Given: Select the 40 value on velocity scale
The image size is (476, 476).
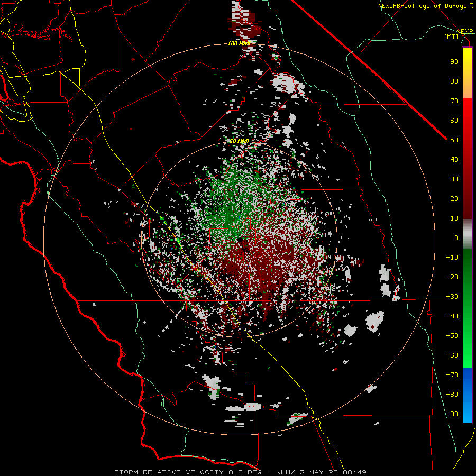Looking at the screenshot, I should tap(454, 159).
